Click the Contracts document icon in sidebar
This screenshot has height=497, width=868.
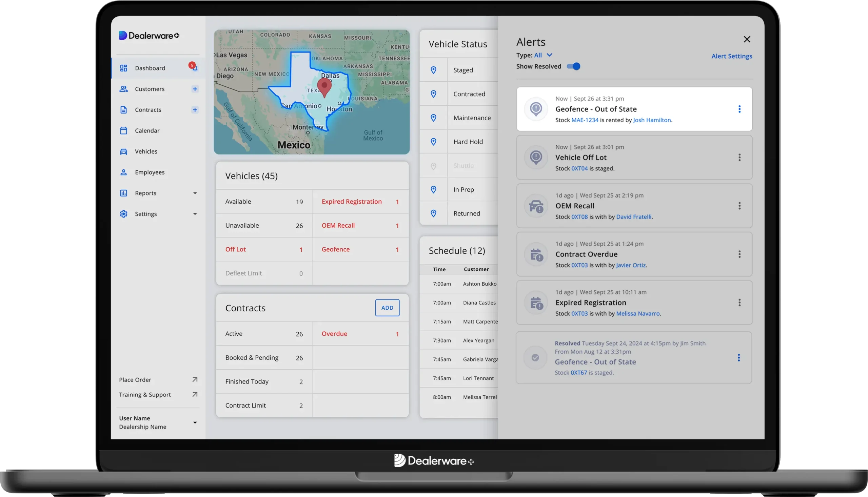[124, 110]
